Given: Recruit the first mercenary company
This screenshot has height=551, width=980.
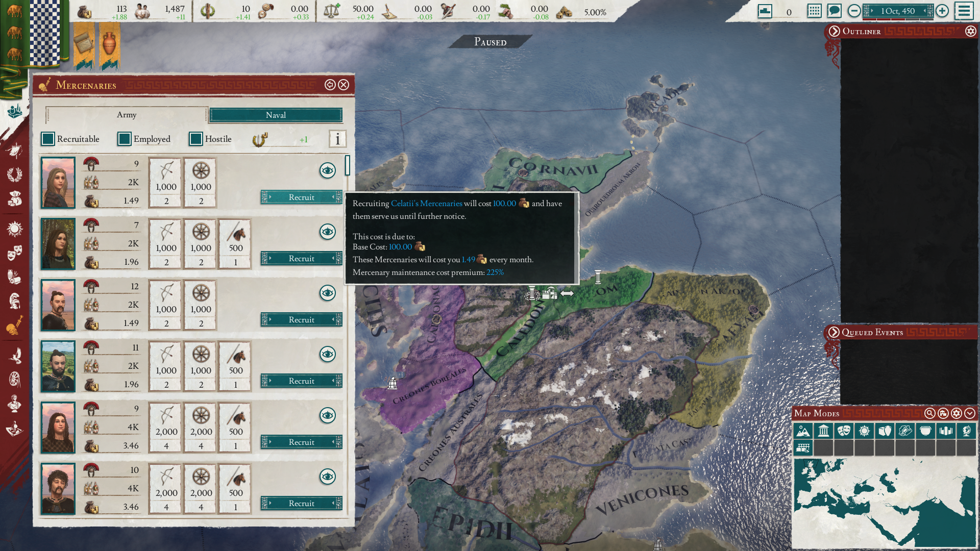Looking at the screenshot, I should pos(301,197).
